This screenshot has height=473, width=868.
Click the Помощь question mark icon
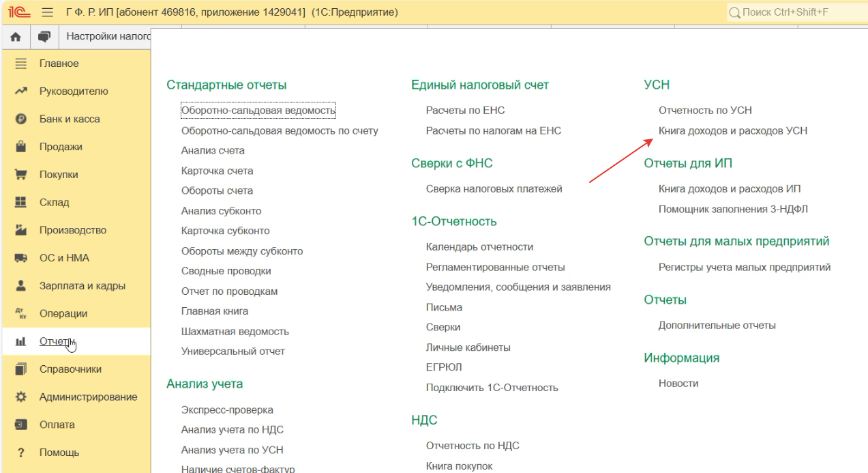(x=20, y=453)
